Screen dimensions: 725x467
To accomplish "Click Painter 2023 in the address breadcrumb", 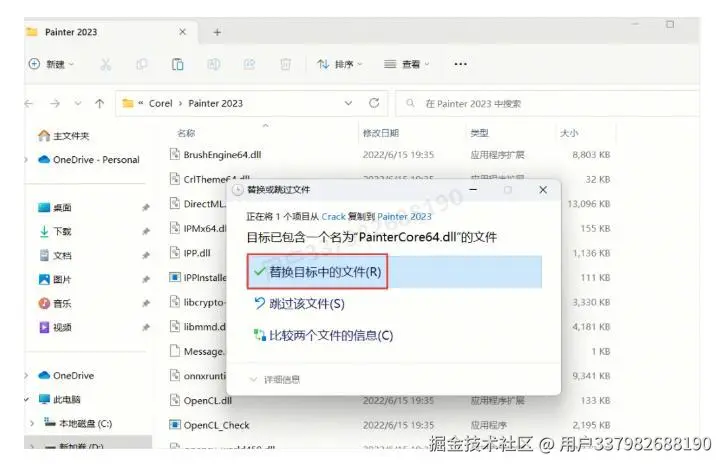I will point(215,104).
